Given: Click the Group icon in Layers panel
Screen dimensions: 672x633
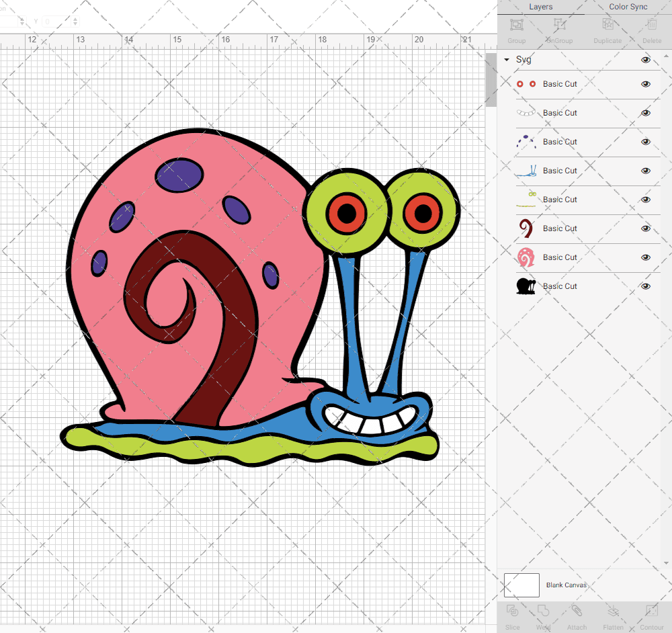Looking at the screenshot, I should [x=516, y=25].
